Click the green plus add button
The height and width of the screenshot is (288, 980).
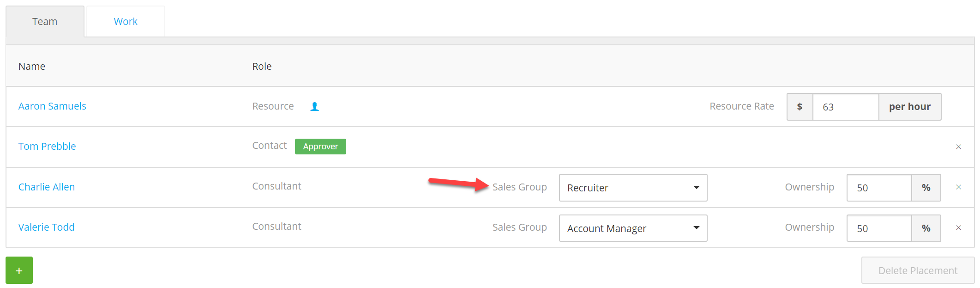pyautogui.click(x=19, y=270)
